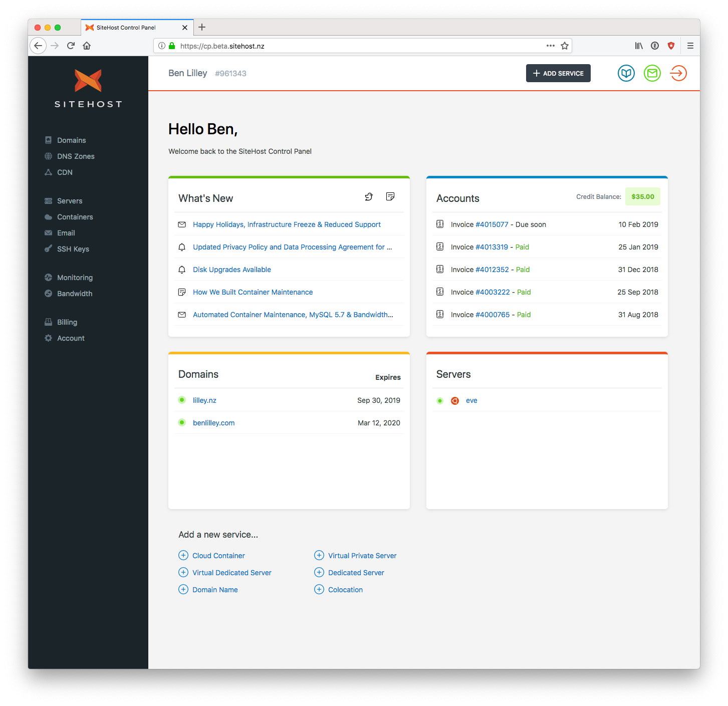Open the Firefox hamburger menu
The height and width of the screenshot is (706, 728).
pyautogui.click(x=690, y=46)
